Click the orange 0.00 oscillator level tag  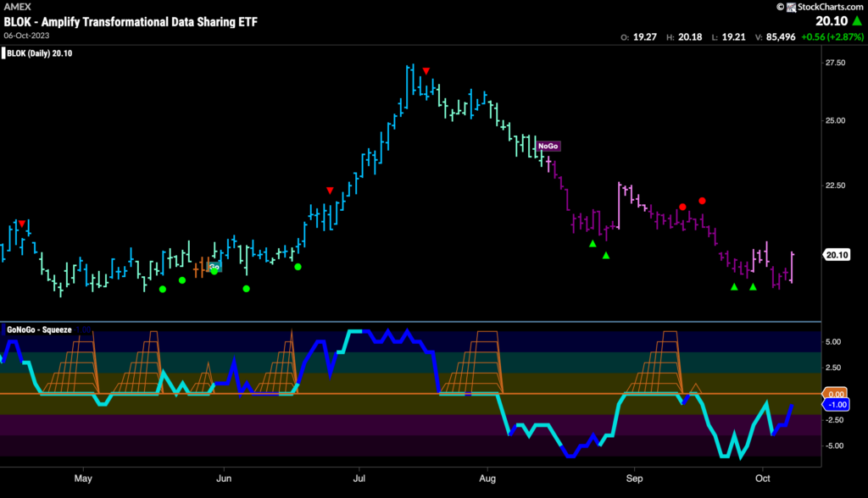(836, 394)
